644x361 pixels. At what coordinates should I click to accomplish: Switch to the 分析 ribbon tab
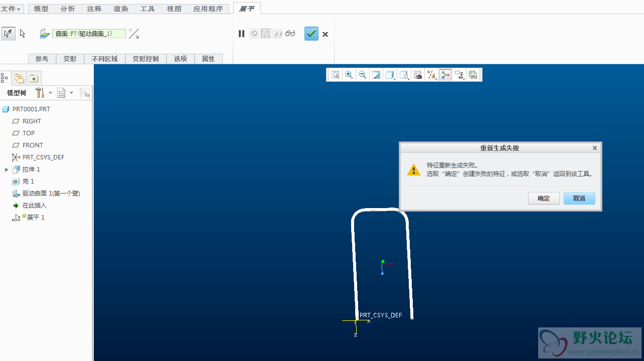coord(68,9)
